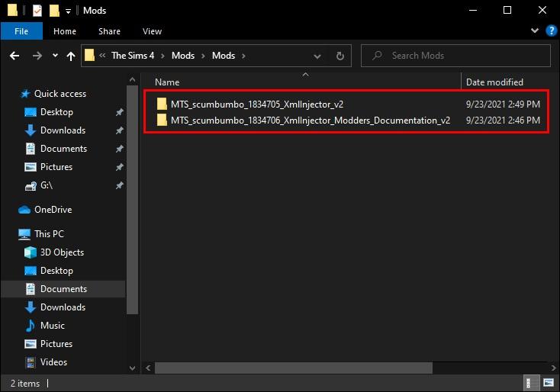The image size is (560, 392).
Task: Open the File menu tab
Action: click(21, 31)
